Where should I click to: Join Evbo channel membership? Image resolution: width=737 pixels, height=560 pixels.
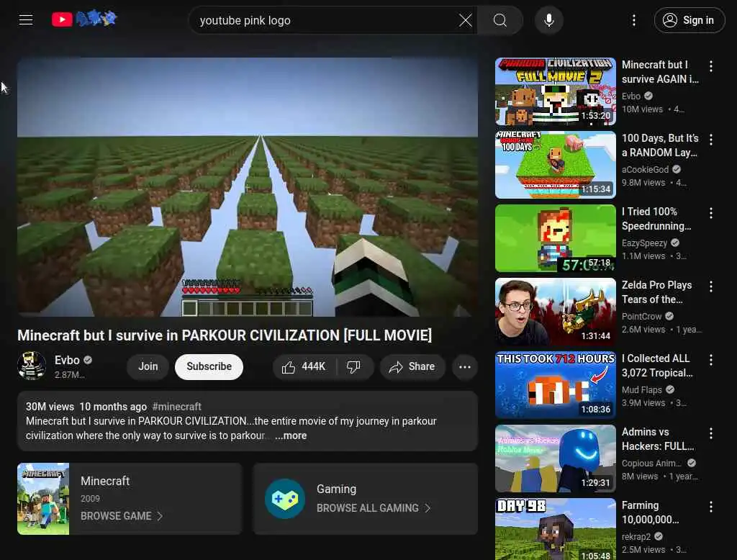[148, 366]
